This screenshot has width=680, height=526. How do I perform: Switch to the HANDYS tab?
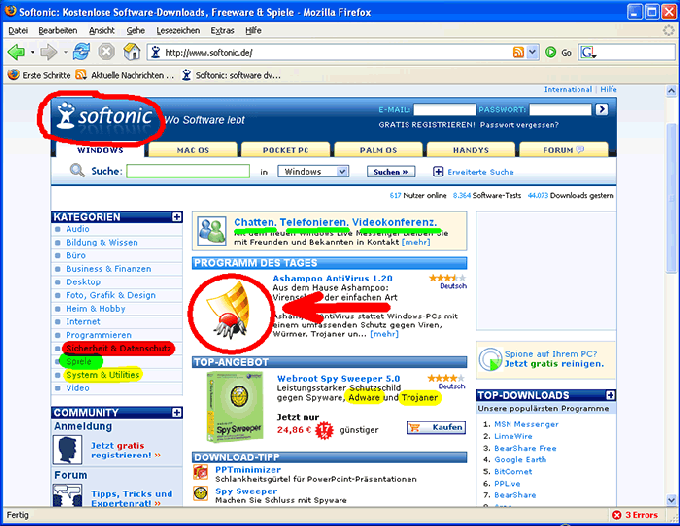[471, 150]
